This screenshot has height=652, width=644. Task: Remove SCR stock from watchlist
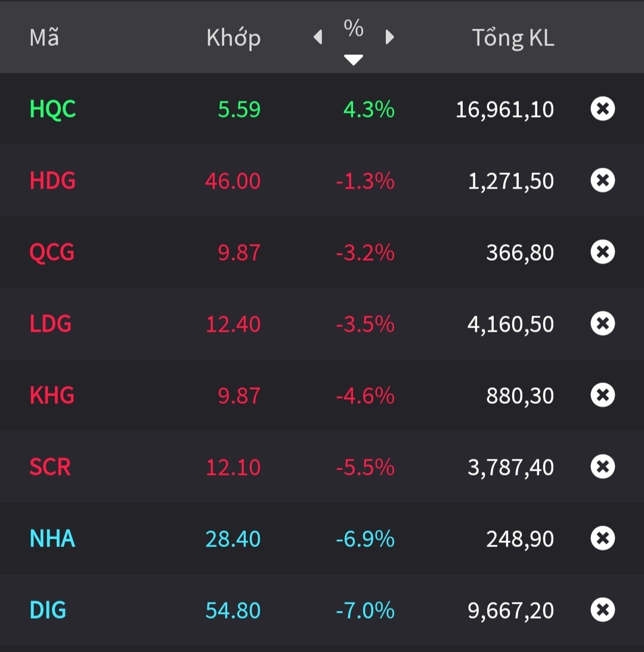coord(602,467)
